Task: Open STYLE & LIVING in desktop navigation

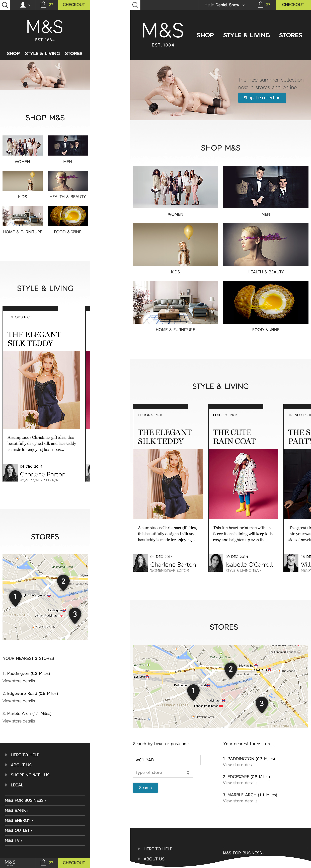Action: (x=246, y=35)
